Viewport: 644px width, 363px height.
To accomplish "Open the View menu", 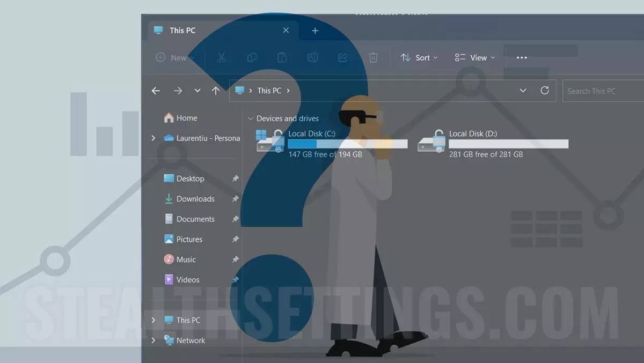I will click(474, 57).
